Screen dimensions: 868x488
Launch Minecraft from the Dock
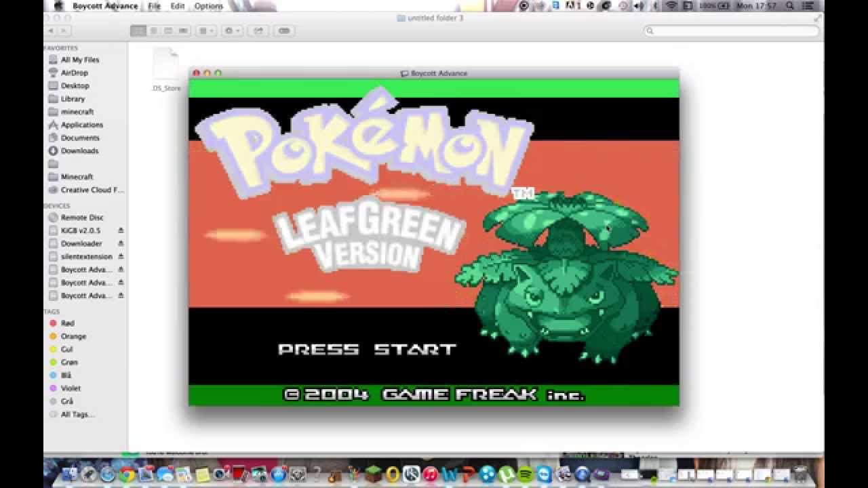(372, 474)
